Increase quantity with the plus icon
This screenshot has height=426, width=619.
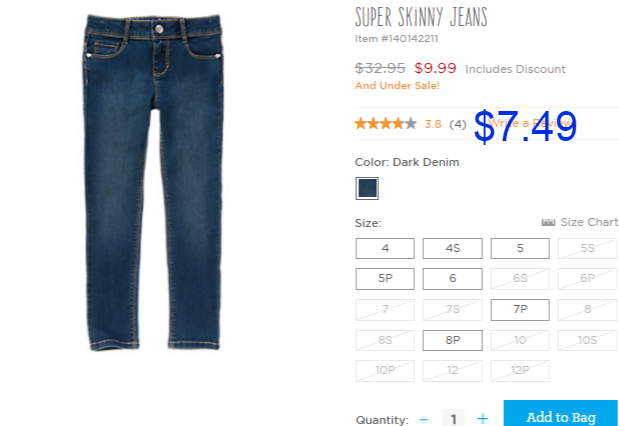[482, 418]
